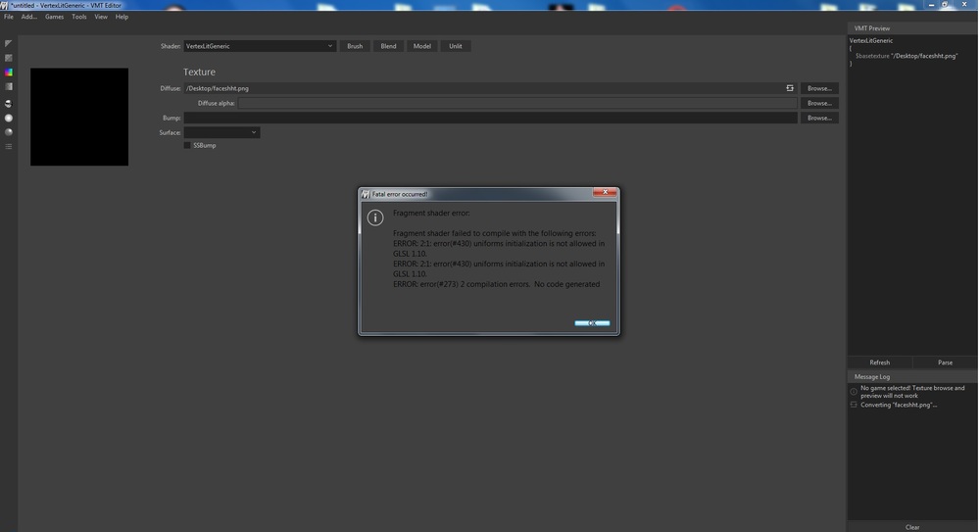Clear the Message Log
The width and height of the screenshot is (980, 532).
point(911,527)
